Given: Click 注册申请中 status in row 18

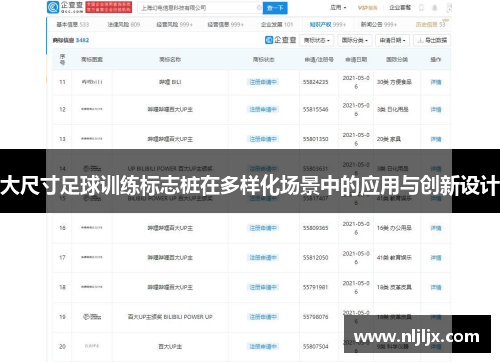Looking at the screenshot, I should point(263,287).
